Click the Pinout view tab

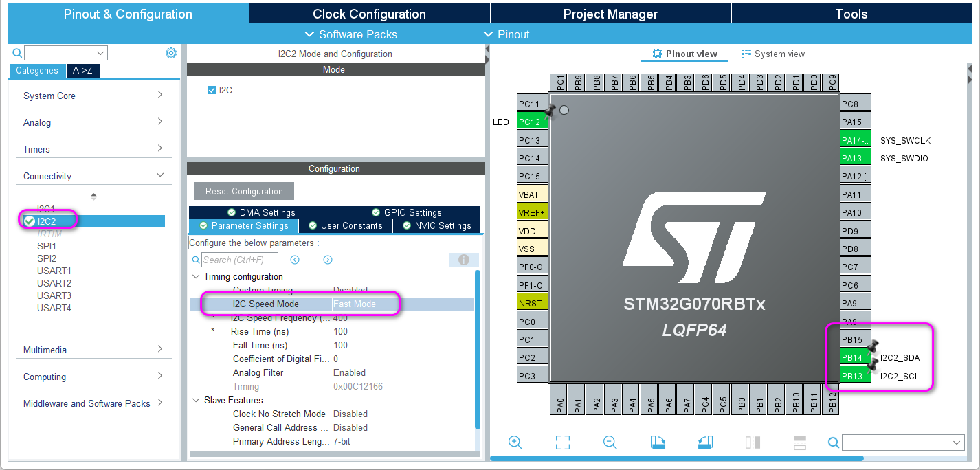[x=684, y=54]
